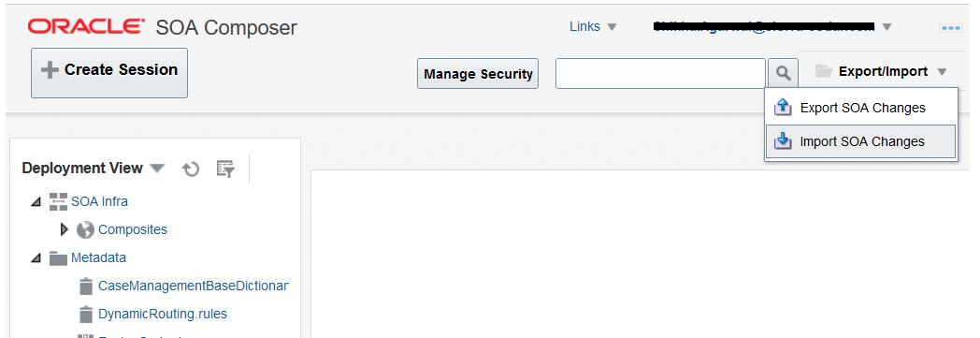Open the Links dropdown menu

593,27
